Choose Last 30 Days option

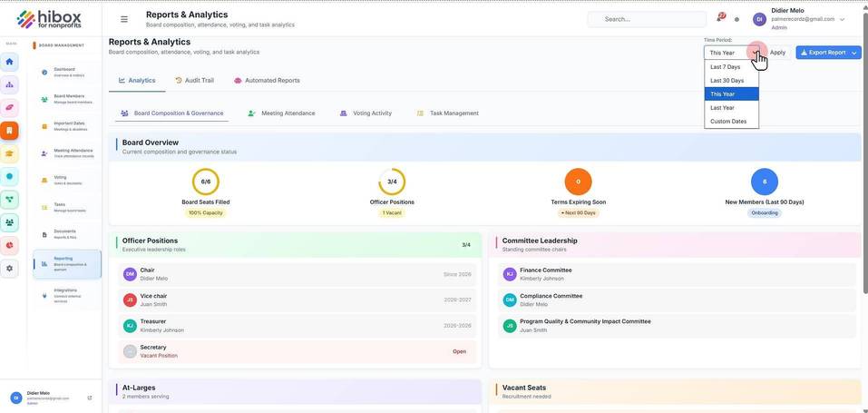click(x=731, y=81)
